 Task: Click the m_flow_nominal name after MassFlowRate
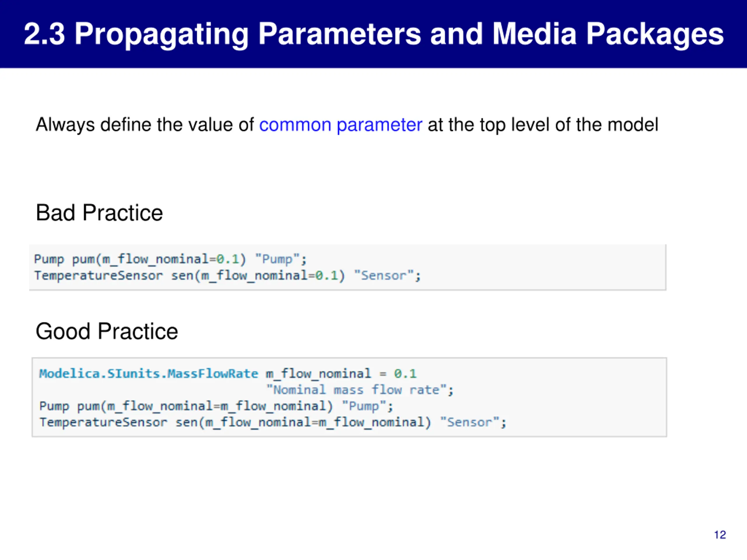click(318, 374)
